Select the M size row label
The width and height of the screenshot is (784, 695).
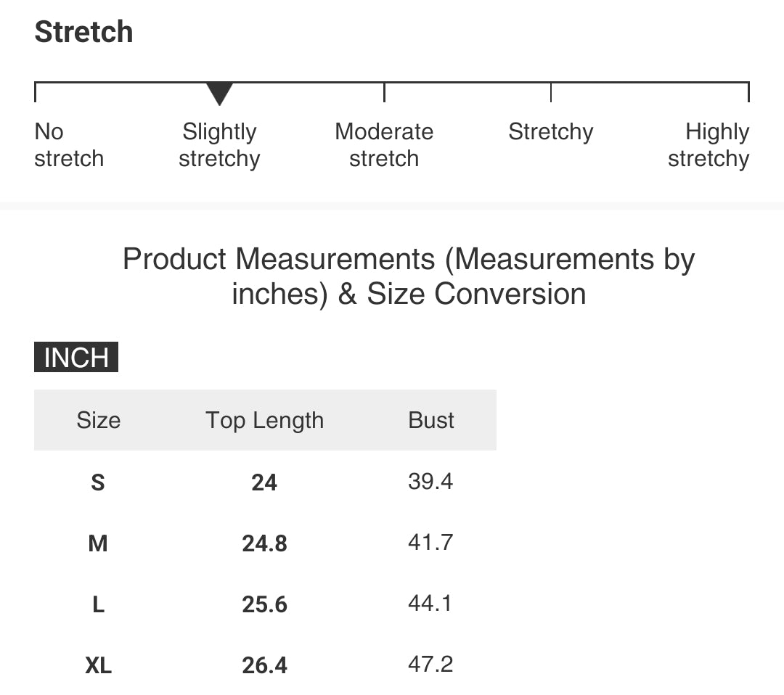click(98, 543)
